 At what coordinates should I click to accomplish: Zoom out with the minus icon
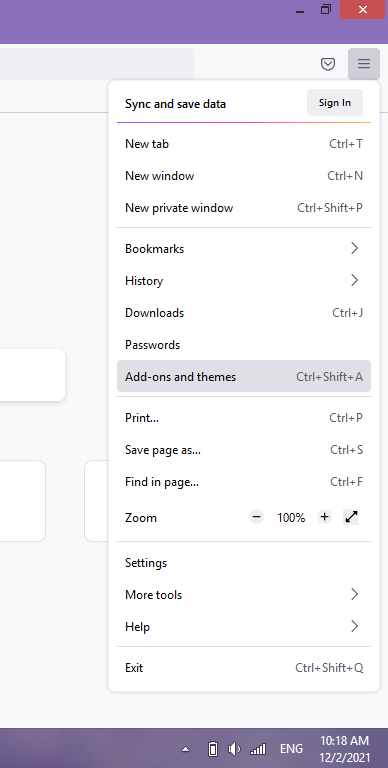pyautogui.click(x=256, y=517)
